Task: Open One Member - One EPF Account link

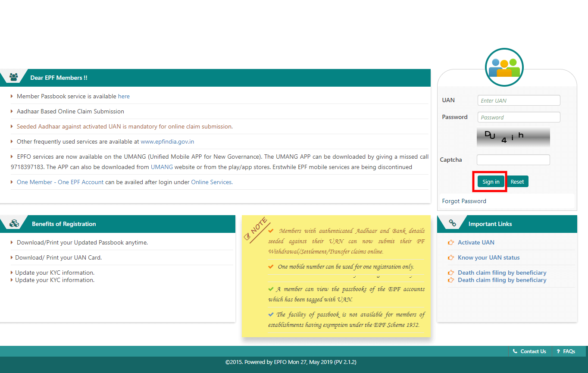Action: [60, 182]
